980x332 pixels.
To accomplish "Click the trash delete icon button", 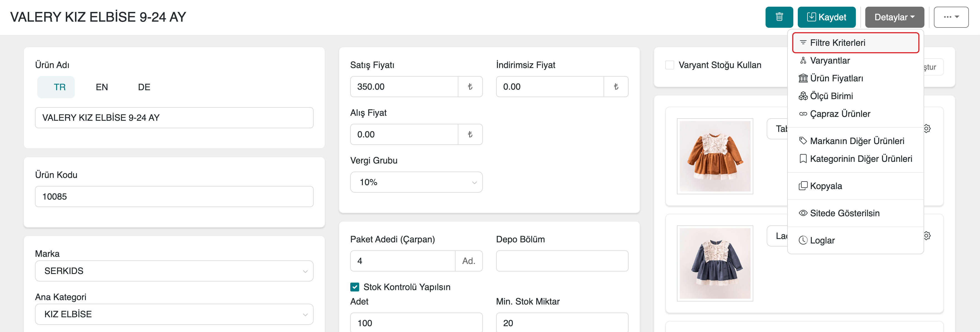I will tap(779, 17).
